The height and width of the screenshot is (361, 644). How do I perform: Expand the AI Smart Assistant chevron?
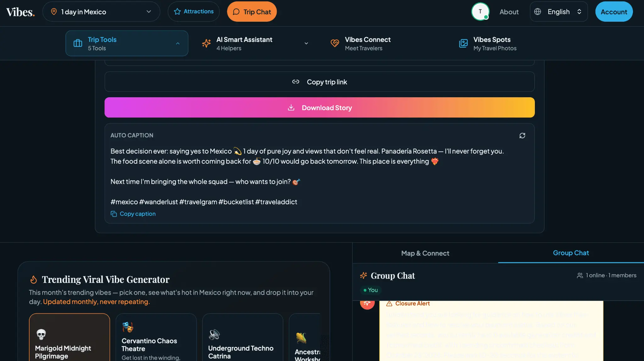click(x=306, y=43)
